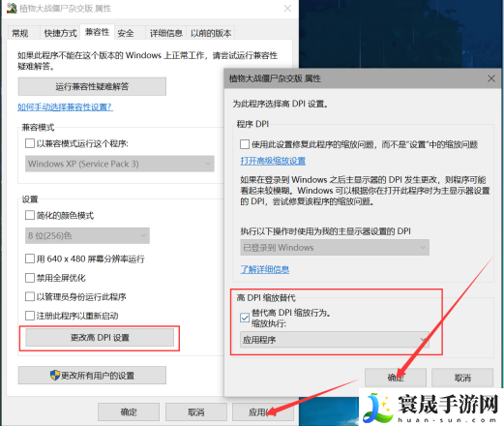Select the 兼容性 tab
Screen dimensions: 504x426
tap(97, 32)
